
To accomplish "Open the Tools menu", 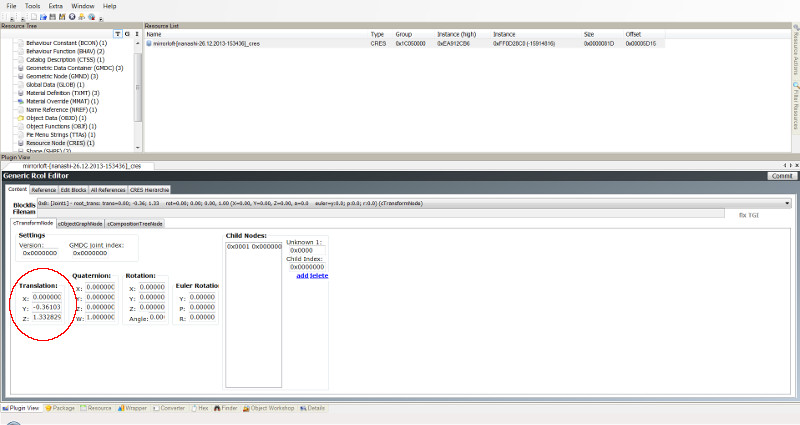I will pyautogui.click(x=33, y=6).
